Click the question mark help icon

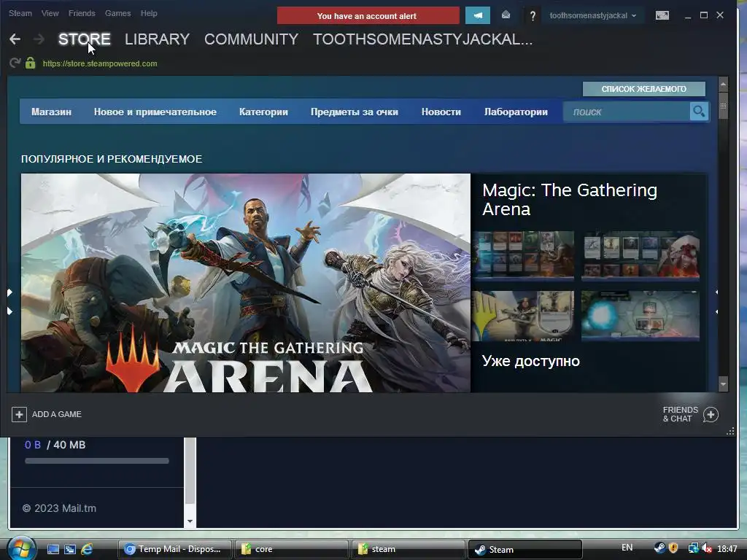click(533, 16)
